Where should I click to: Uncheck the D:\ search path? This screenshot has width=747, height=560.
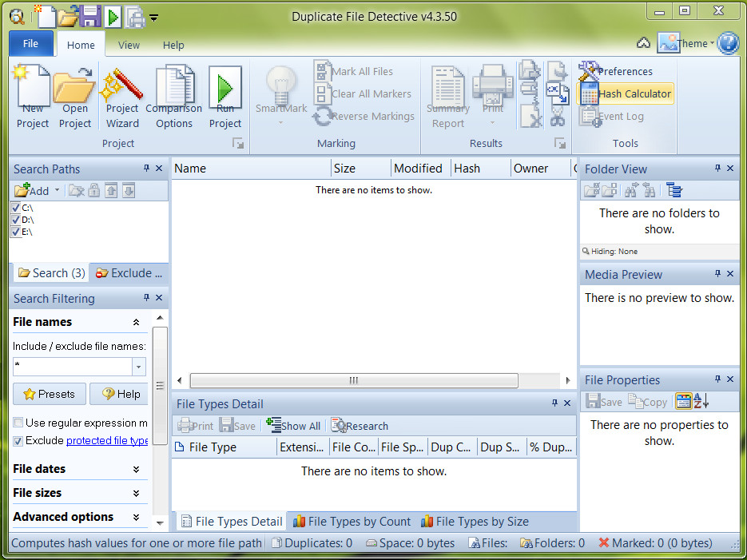point(16,220)
